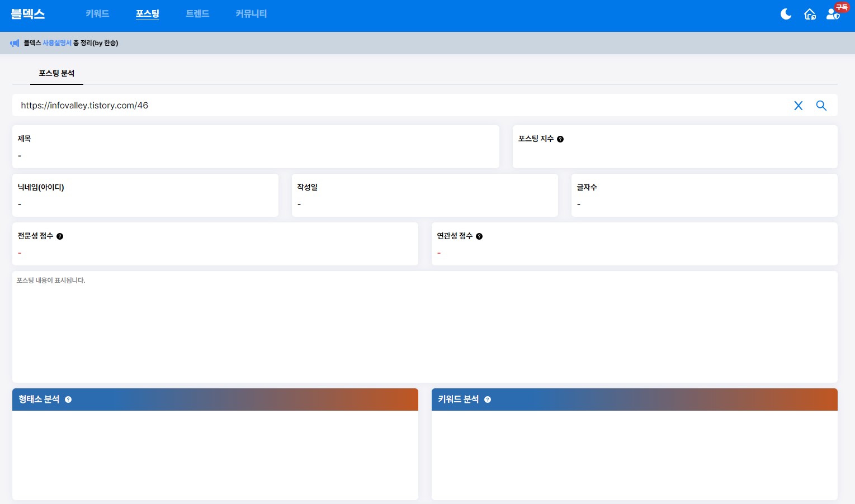Screen dimensions: 855x504
Task: Click the 글자수 label
Action: [587, 187]
